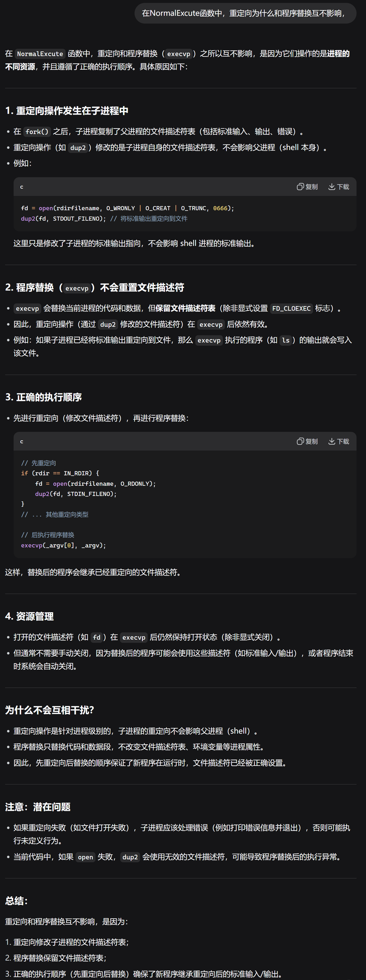Click heading '2. 程序替换 (execvp) 不会重置文件描述符'
366x980 pixels.
click(x=94, y=288)
